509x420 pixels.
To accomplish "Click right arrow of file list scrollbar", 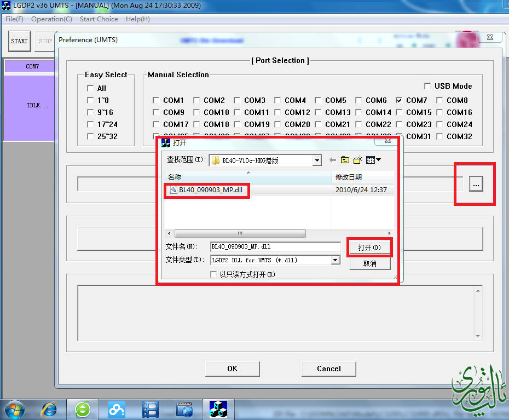I will [x=390, y=233].
